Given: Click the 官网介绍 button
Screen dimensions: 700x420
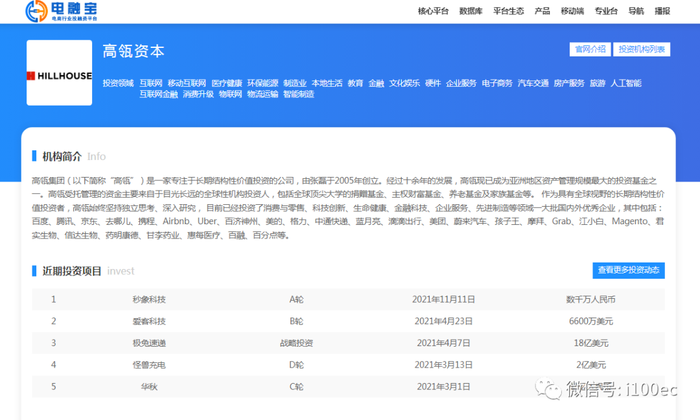Looking at the screenshot, I should (x=590, y=49).
